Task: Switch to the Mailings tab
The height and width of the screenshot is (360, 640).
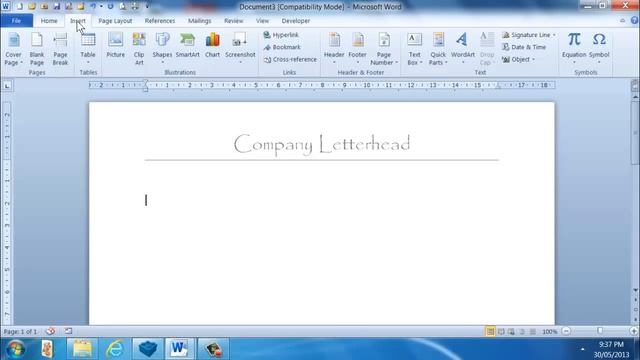Action: point(200,21)
